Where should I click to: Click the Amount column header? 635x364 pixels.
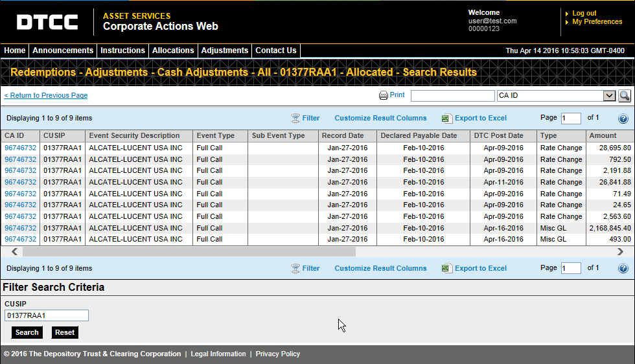tap(610, 135)
